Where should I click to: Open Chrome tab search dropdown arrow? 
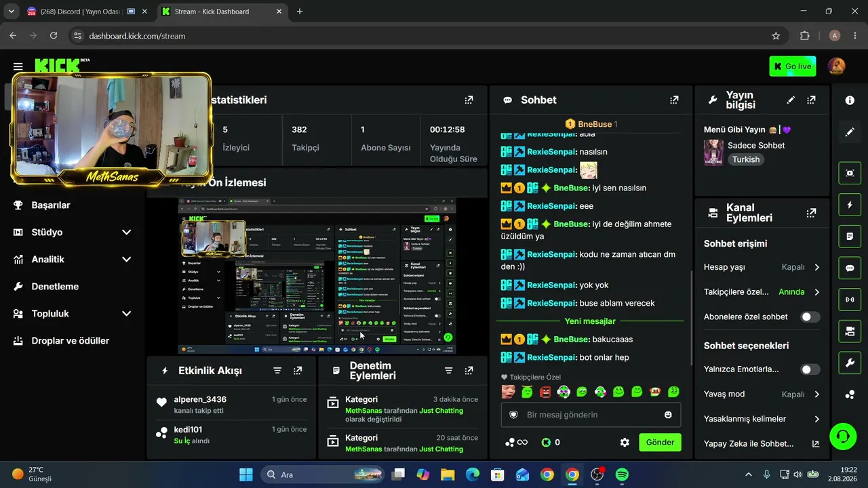pos(11,12)
